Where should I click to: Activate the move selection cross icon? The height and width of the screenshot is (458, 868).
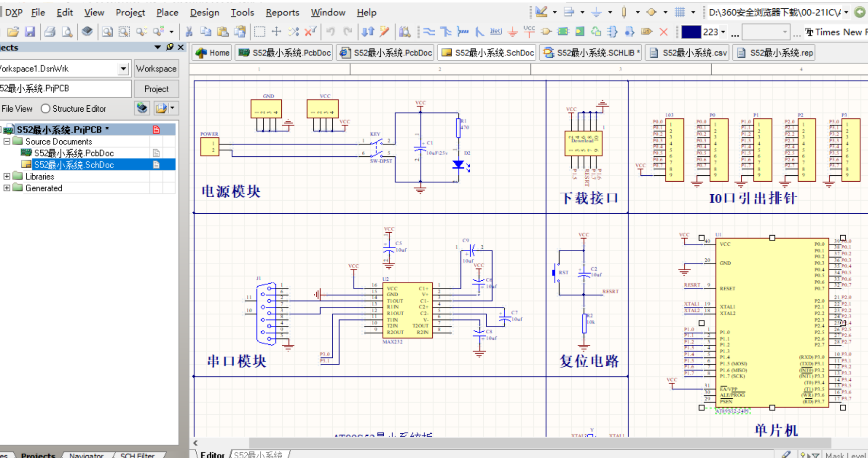coord(276,32)
